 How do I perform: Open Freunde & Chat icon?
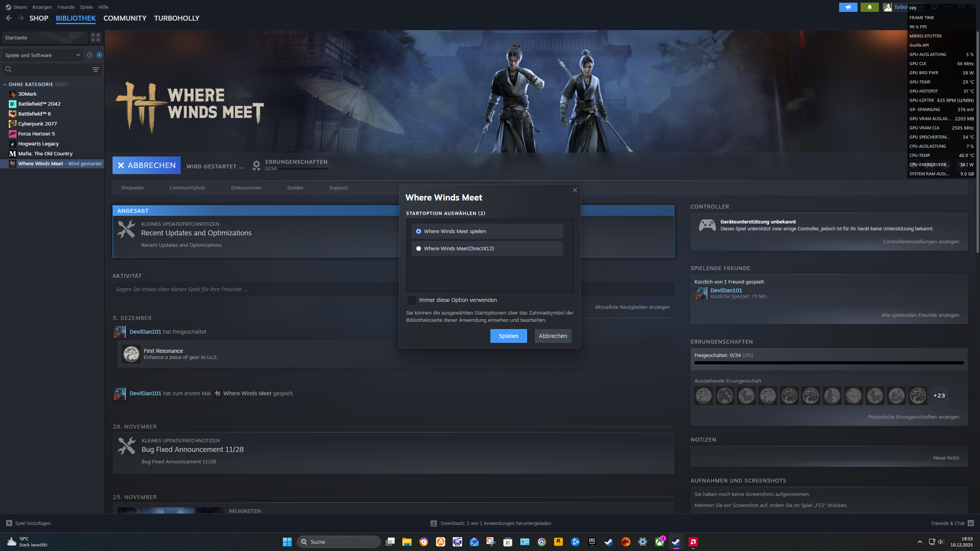pos(971,523)
